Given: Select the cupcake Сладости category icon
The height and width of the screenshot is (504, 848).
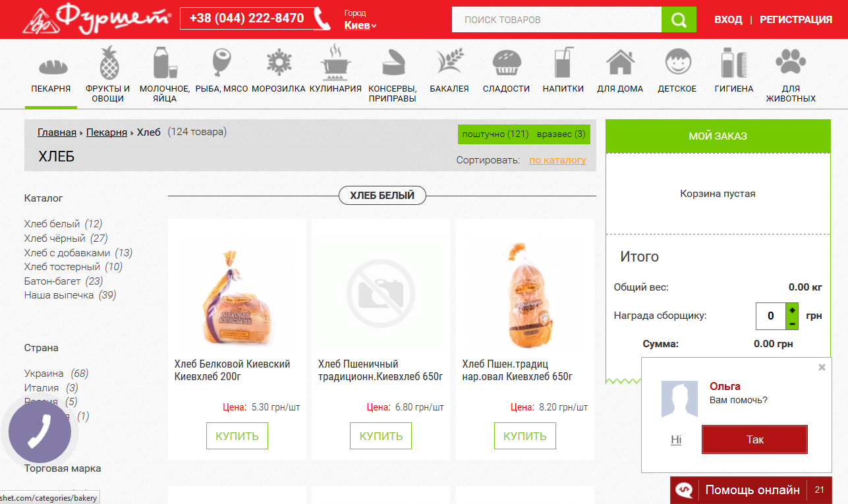Looking at the screenshot, I should [x=507, y=63].
